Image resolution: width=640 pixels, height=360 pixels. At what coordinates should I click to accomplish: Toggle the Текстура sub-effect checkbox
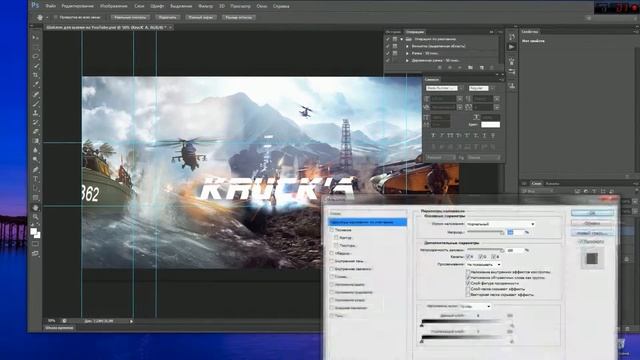tap(336, 245)
